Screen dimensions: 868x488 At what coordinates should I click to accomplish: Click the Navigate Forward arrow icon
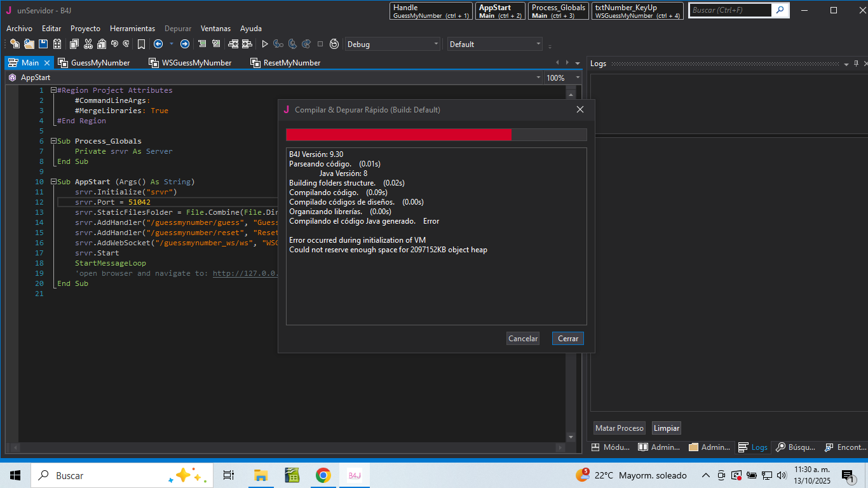184,44
